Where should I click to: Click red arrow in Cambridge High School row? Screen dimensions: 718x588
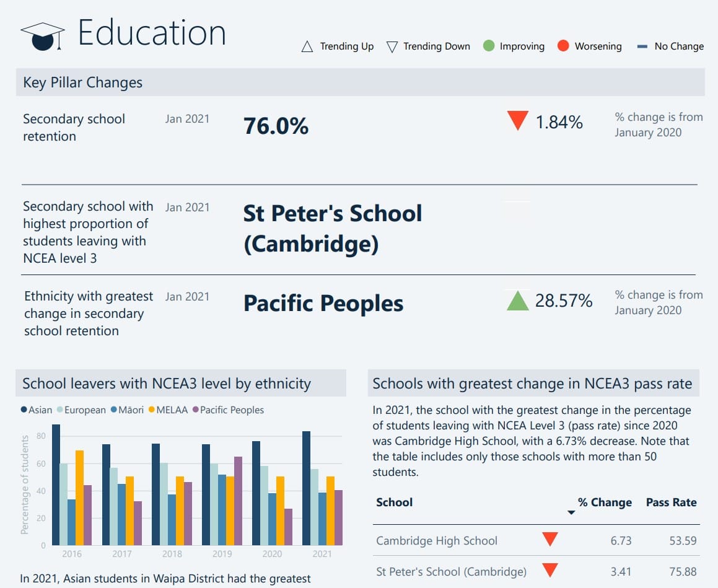click(549, 540)
